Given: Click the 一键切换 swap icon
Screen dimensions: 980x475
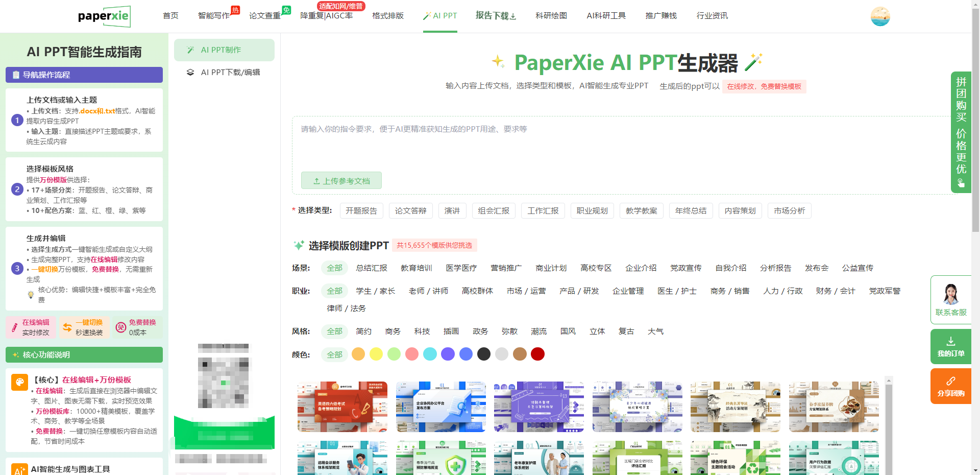Looking at the screenshot, I should pos(67,327).
